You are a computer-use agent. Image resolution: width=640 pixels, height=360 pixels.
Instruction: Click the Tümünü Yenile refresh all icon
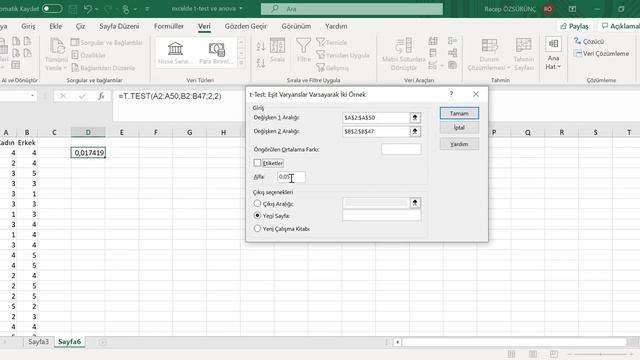[x=57, y=46]
